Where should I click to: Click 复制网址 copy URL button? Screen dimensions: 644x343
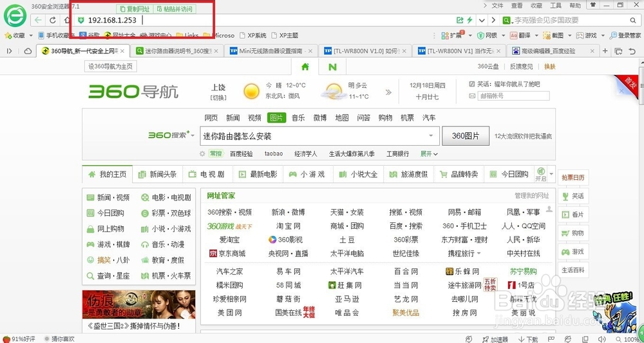point(135,9)
